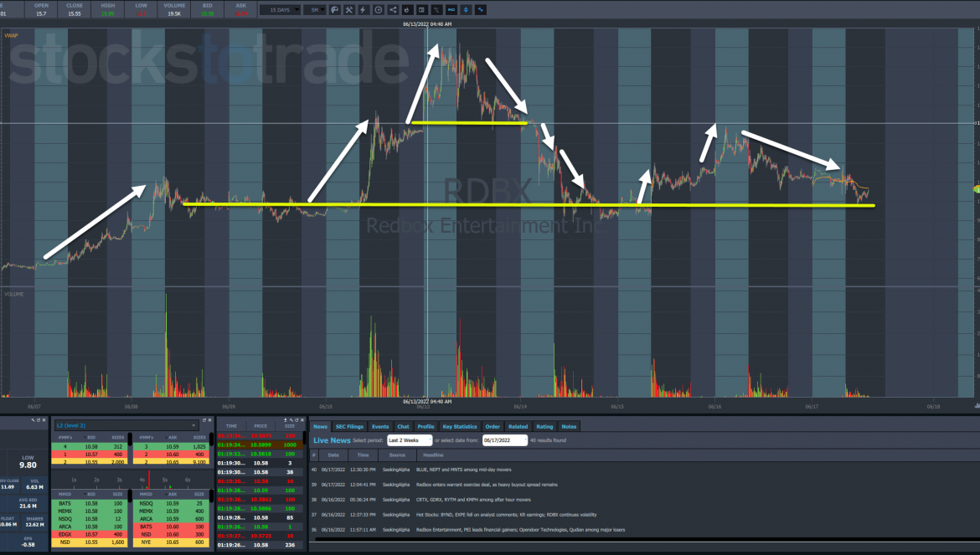
Task: Click the blue vertical arrows icon
Action: [x=466, y=10]
